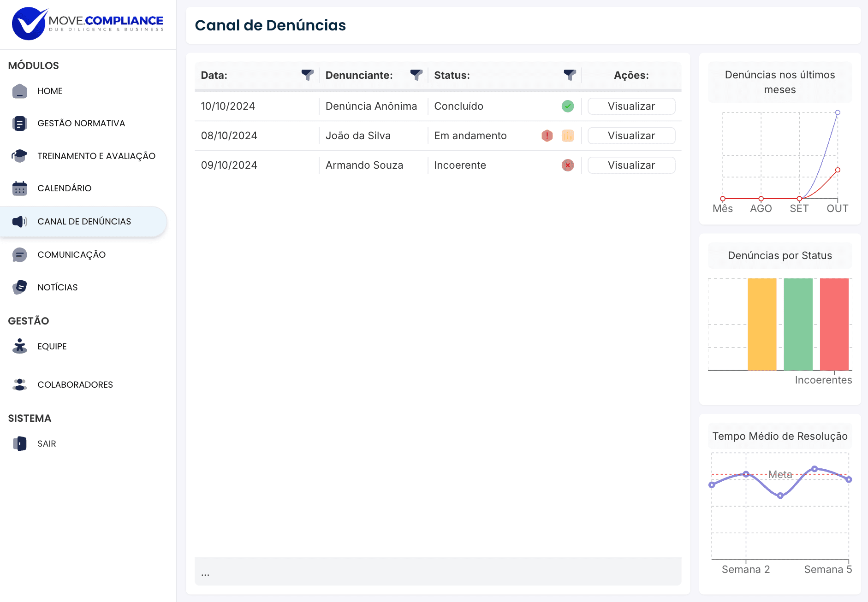Click the graduation cap Treinamento icon

[19, 156]
